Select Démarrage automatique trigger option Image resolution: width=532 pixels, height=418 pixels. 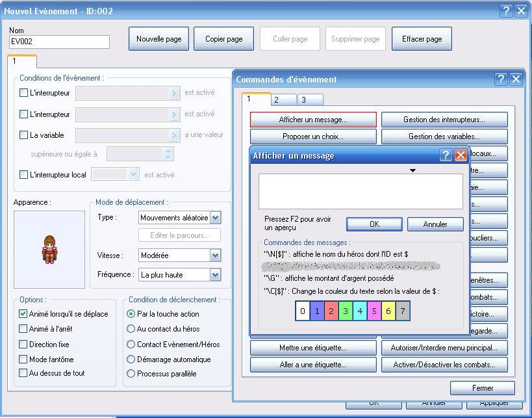click(131, 359)
